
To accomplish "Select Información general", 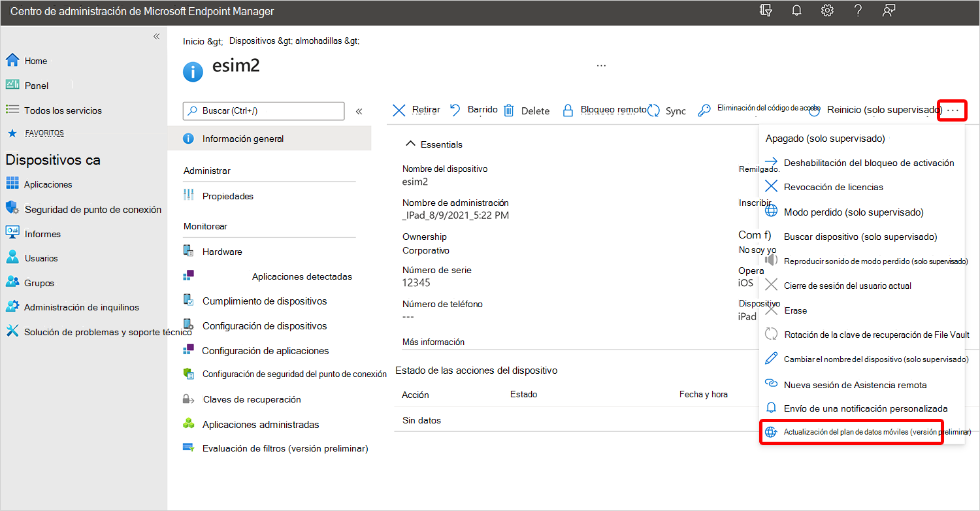I will [269, 139].
